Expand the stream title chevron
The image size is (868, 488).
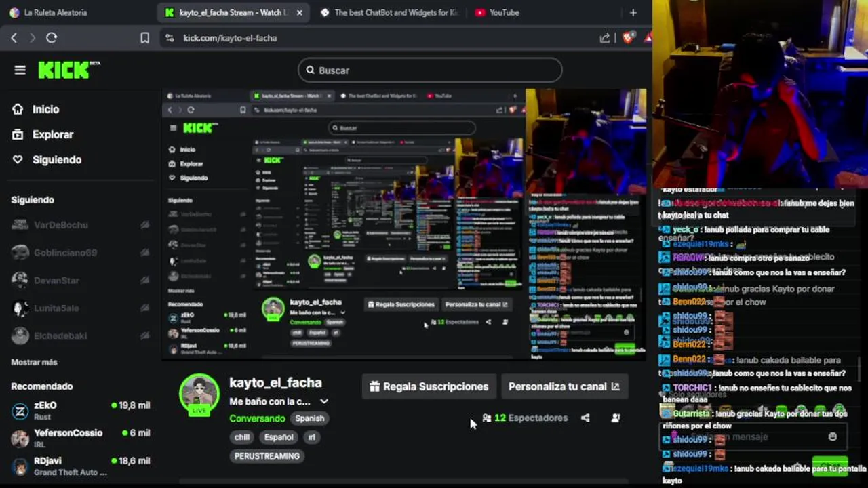point(324,401)
